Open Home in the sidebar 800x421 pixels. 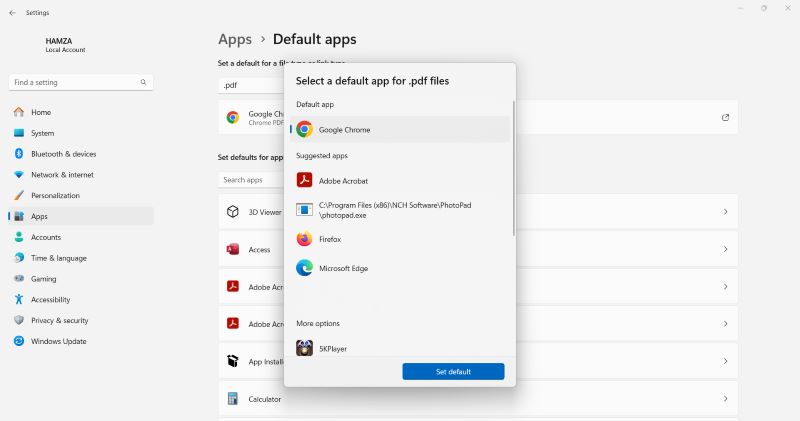tap(81, 112)
